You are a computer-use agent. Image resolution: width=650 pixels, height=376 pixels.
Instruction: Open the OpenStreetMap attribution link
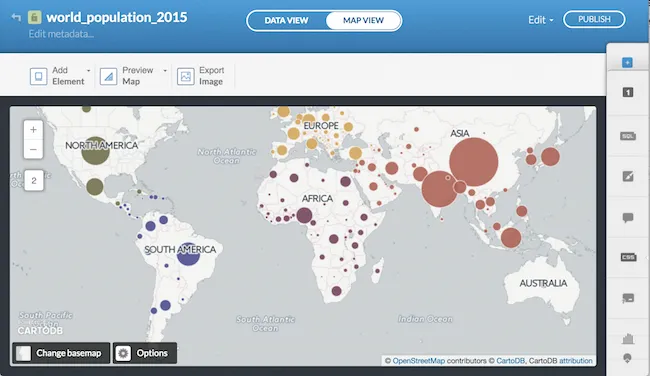tap(418, 361)
